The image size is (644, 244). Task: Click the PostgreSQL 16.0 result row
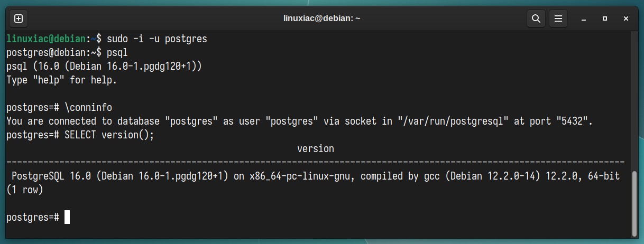point(316,176)
